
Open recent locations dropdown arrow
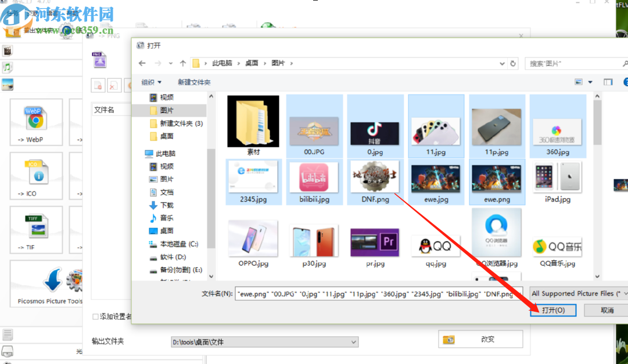(171, 63)
